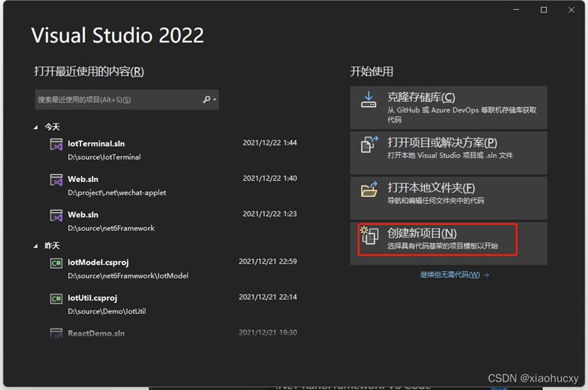
Task: Click the IotUtil.csproj C# project icon
Action: (x=56, y=298)
